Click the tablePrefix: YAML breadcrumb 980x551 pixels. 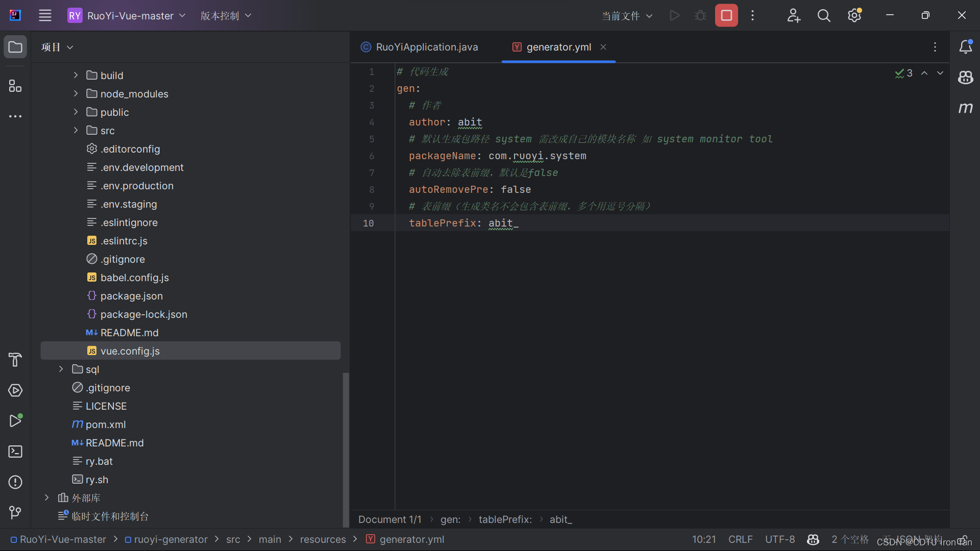click(x=505, y=519)
